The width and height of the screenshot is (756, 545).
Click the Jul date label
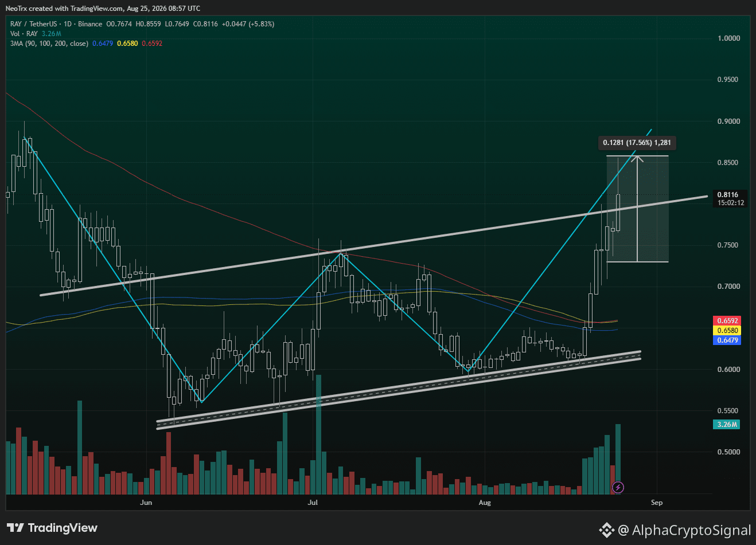(x=313, y=503)
